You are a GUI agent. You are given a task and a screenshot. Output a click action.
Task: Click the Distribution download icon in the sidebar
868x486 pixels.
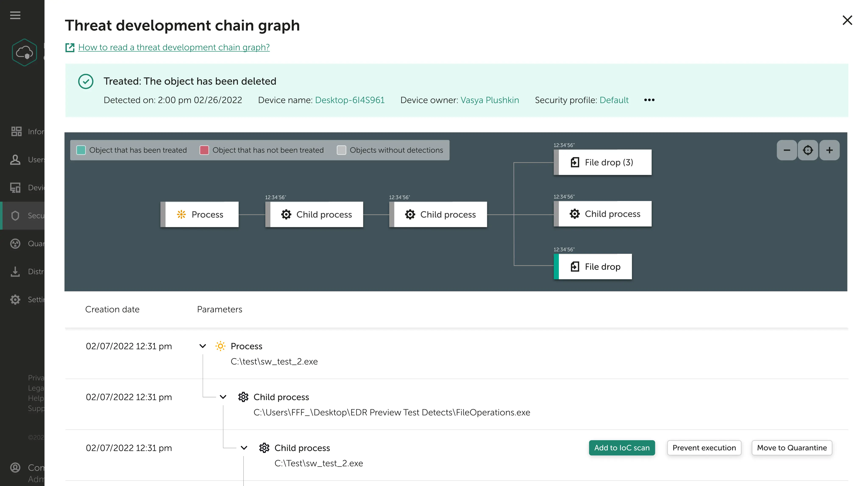click(15, 272)
